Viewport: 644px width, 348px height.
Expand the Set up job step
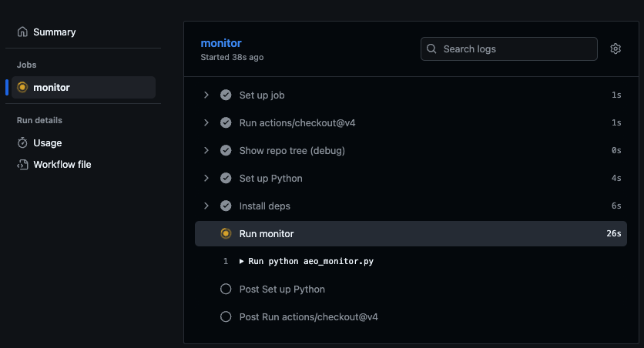coord(206,95)
